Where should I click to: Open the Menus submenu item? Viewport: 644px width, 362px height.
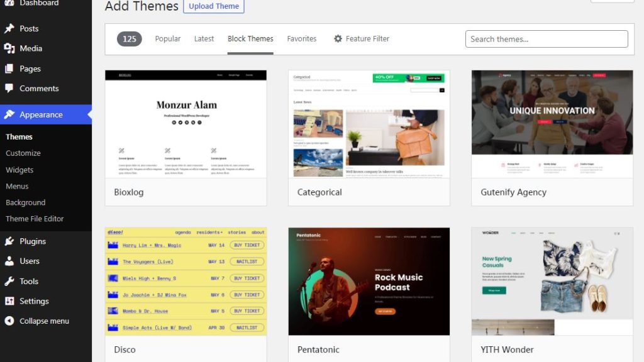click(17, 186)
